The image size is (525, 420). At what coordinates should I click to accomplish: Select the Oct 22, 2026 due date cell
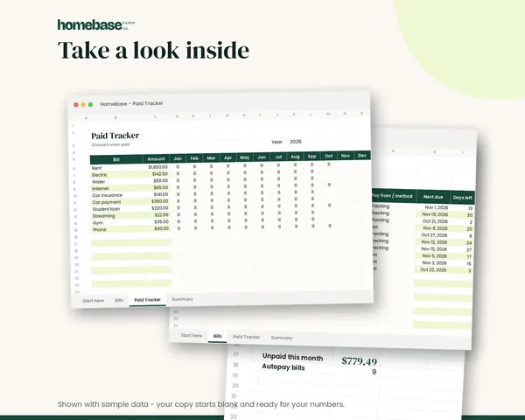pos(431,269)
